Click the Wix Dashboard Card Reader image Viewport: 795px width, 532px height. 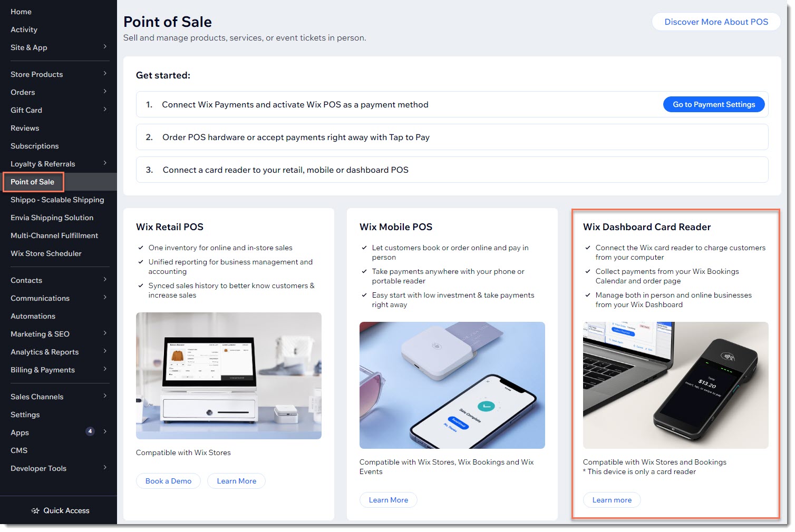click(x=675, y=385)
